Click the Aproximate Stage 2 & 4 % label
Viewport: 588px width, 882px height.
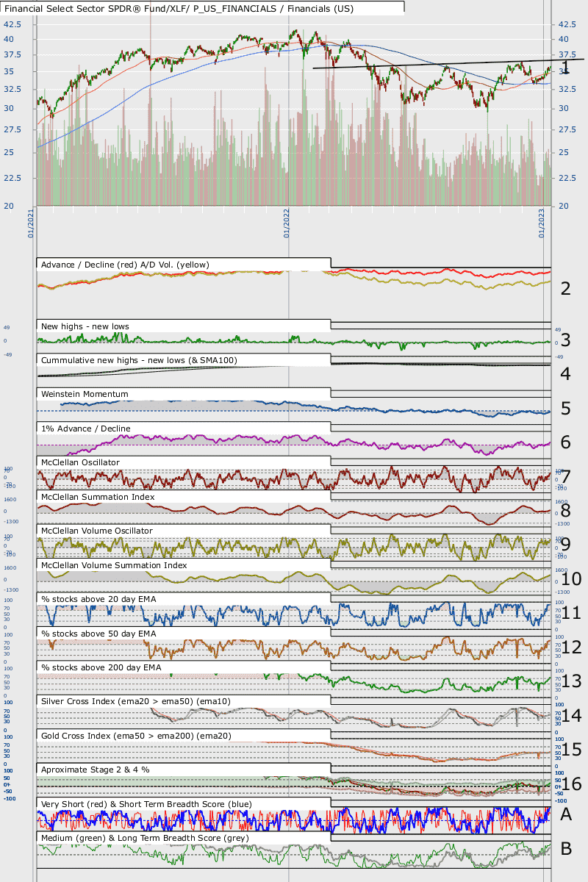101,769
